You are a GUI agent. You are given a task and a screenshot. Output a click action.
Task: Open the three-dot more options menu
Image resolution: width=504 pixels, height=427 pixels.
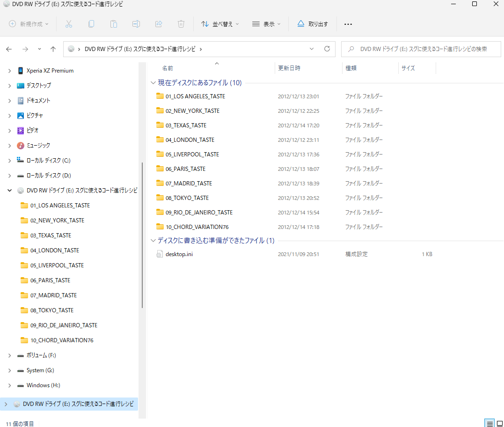pos(348,24)
